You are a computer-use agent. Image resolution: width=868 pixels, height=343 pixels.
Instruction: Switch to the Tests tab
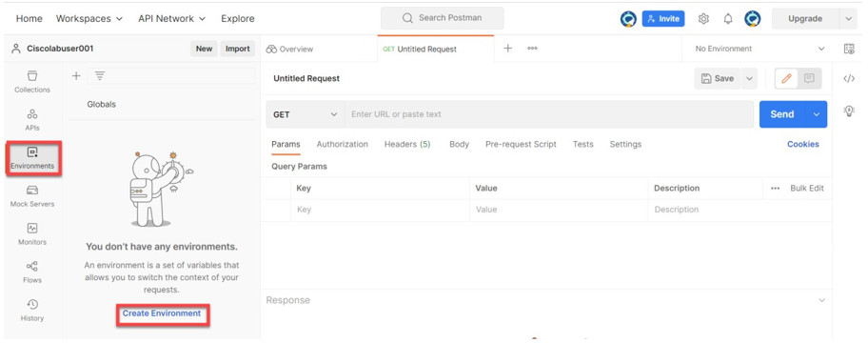coord(582,144)
